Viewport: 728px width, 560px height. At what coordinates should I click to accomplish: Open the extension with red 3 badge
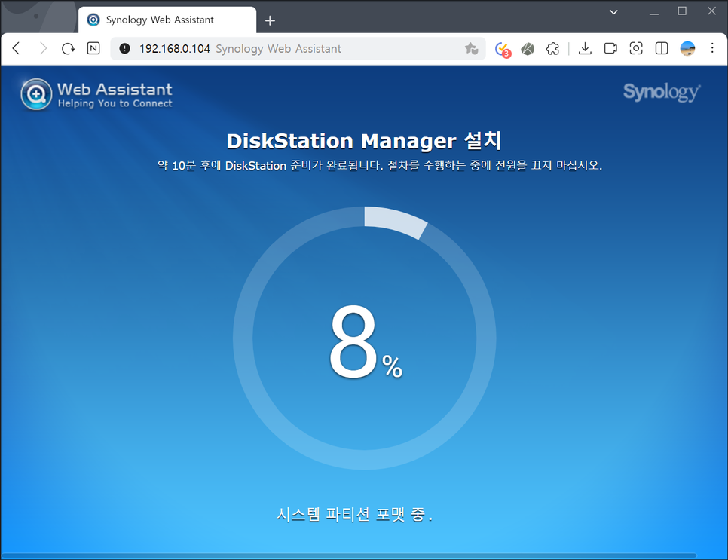(503, 49)
